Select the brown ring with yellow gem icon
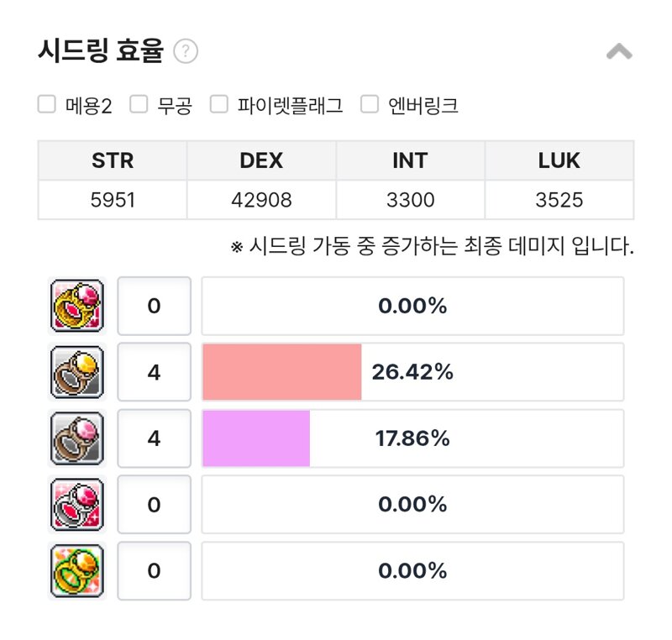672x640 pixels. 77,372
